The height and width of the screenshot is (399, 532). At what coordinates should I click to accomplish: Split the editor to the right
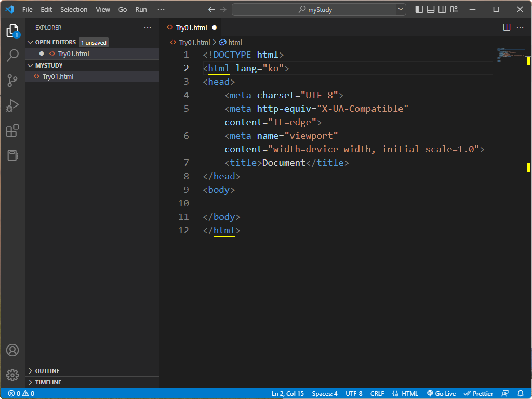pyautogui.click(x=507, y=28)
